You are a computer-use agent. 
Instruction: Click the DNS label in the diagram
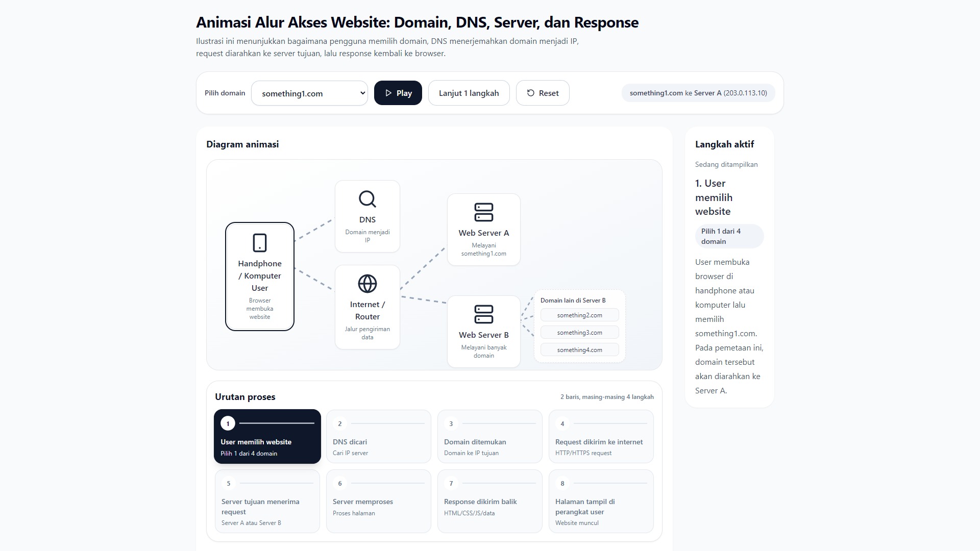click(x=367, y=219)
